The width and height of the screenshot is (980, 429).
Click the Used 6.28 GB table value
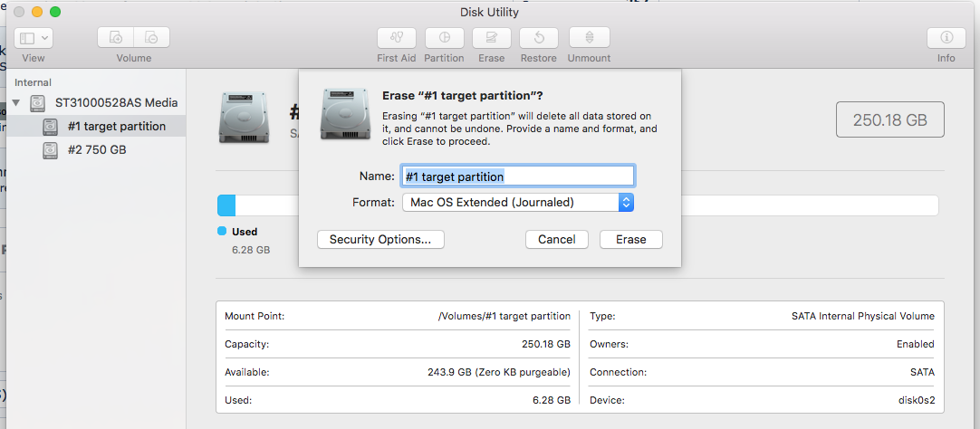click(x=552, y=400)
